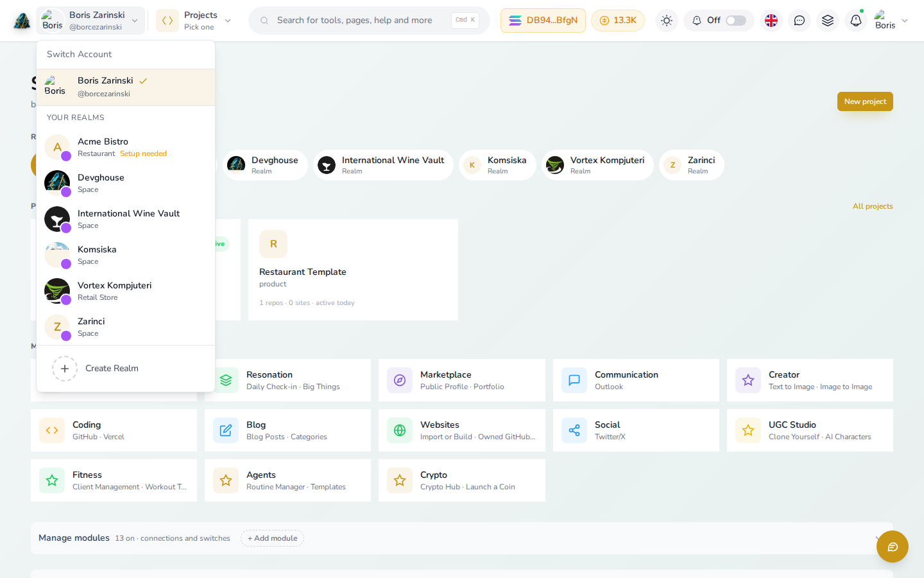Open the Agents module card
The width and height of the screenshot is (924, 578).
click(x=287, y=480)
